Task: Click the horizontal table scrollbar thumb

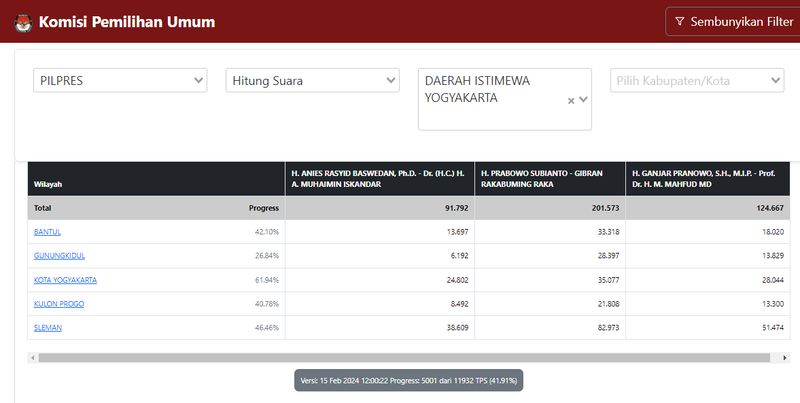Action: pos(404,358)
